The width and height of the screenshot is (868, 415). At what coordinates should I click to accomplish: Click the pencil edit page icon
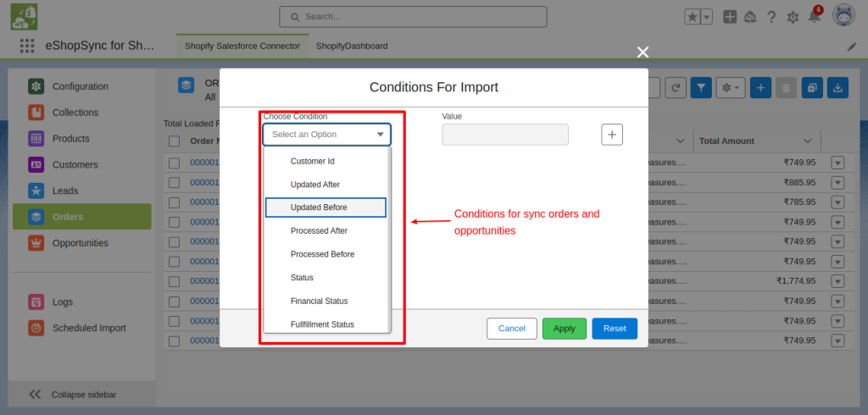point(852,47)
